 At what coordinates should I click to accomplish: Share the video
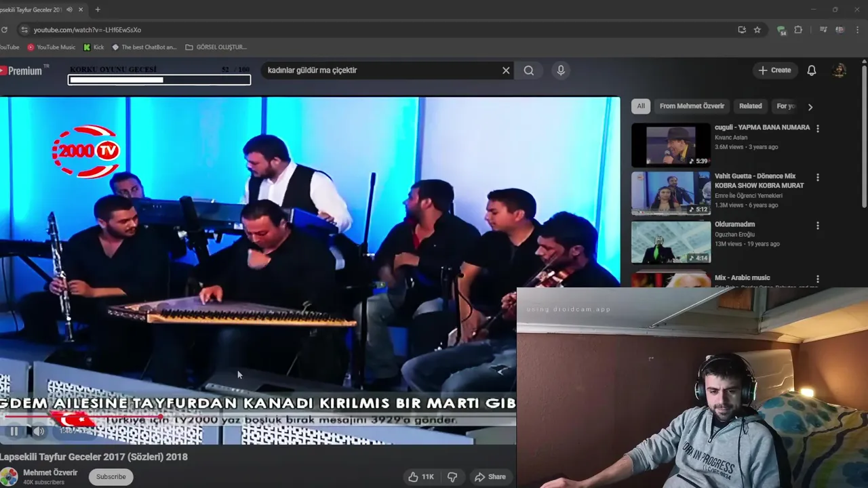[490, 477]
